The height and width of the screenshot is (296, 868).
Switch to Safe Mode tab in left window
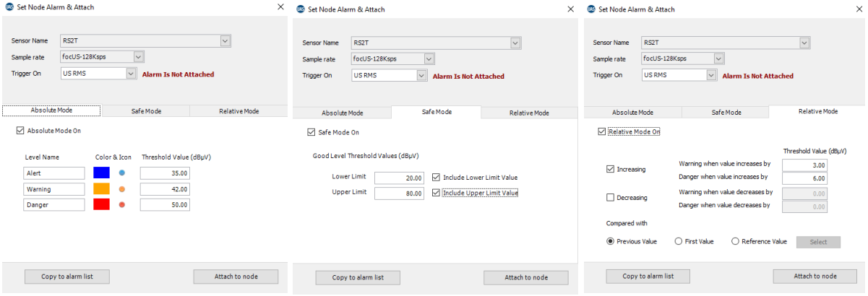coord(146,111)
